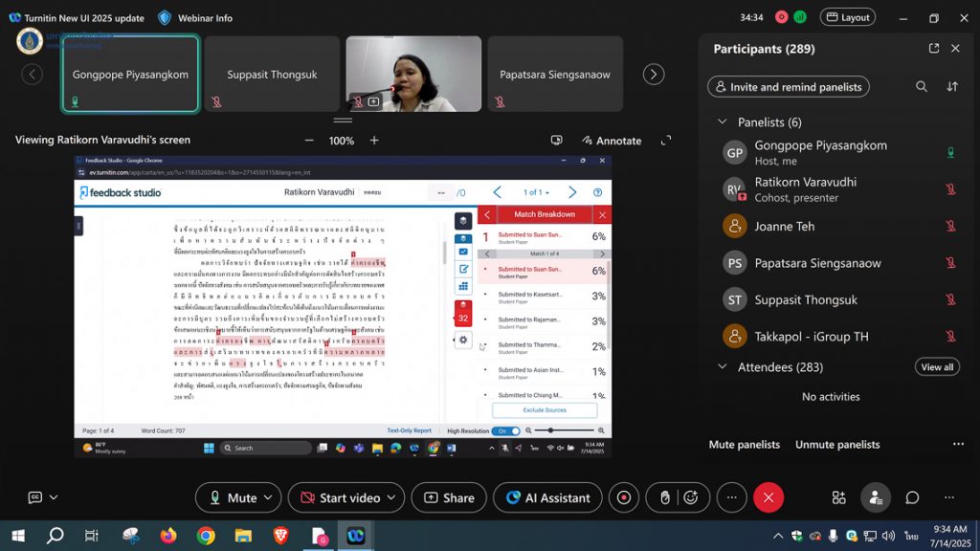Viewport: 980px width, 551px height.
Task: Pop out the Participants panel
Action: pyautogui.click(x=933, y=49)
